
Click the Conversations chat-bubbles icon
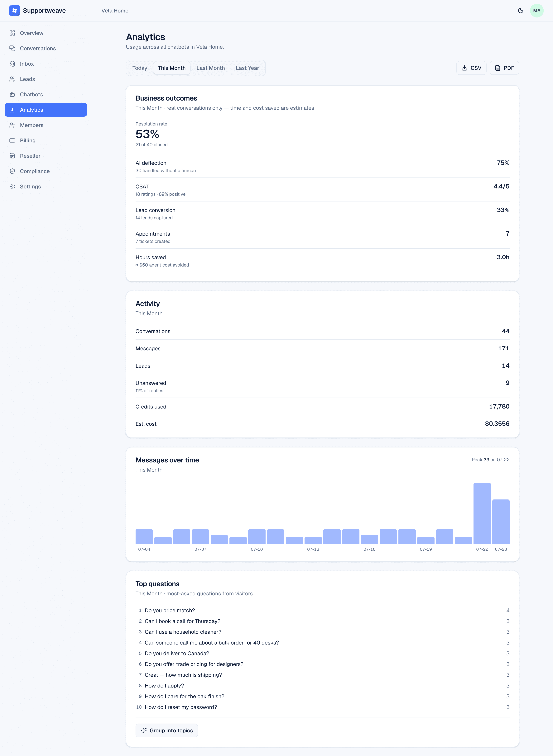12,49
